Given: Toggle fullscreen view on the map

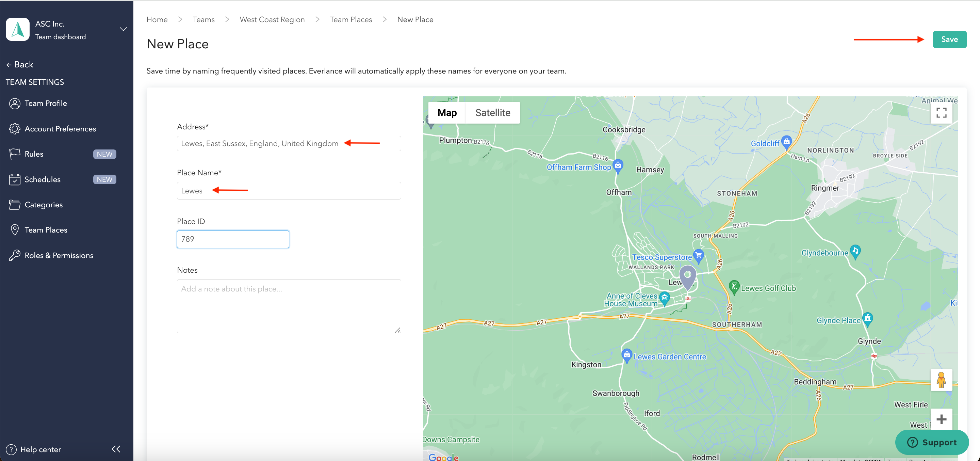Looking at the screenshot, I should (941, 113).
